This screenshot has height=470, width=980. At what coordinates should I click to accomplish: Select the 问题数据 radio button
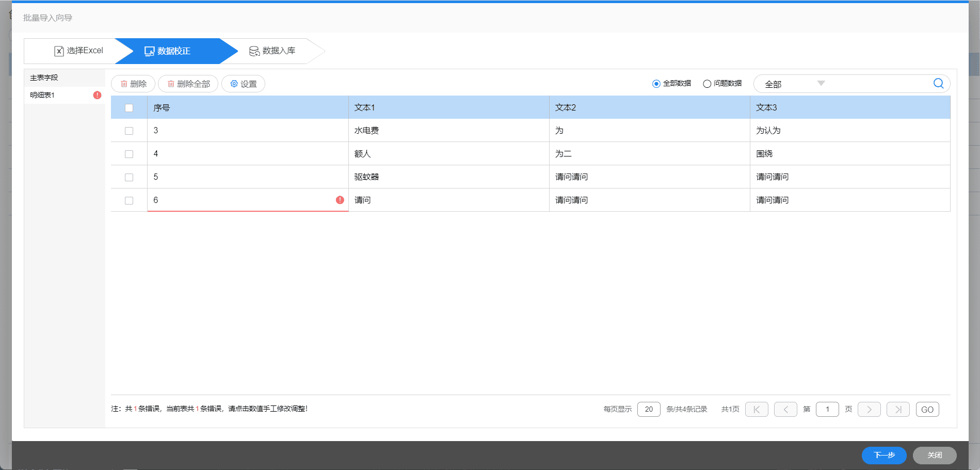tap(707, 84)
